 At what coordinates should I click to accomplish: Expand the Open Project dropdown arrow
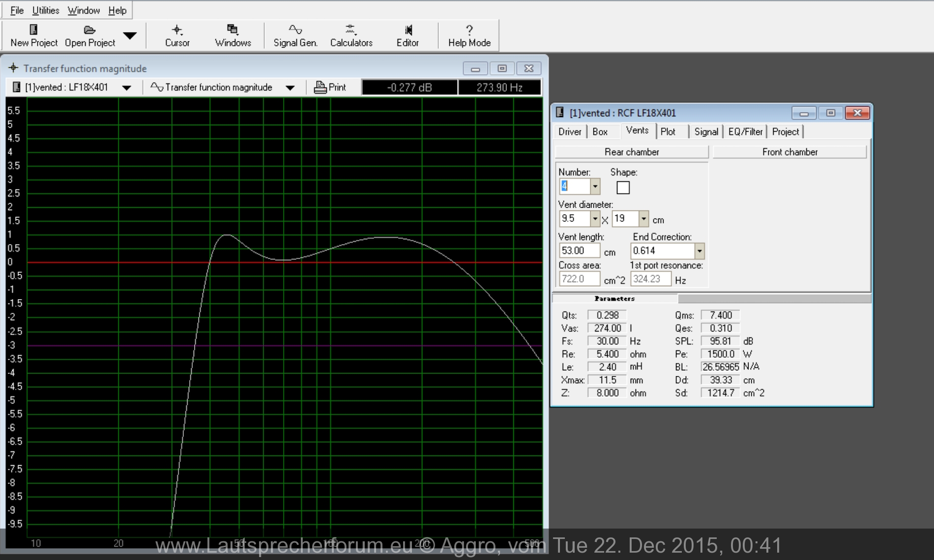coord(130,36)
